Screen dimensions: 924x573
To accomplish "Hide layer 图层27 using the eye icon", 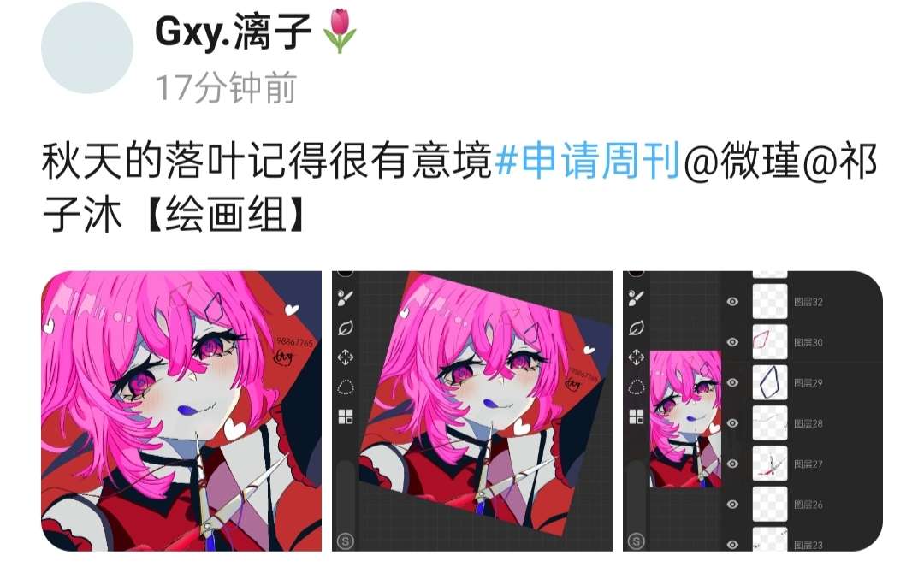I will pos(732,464).
